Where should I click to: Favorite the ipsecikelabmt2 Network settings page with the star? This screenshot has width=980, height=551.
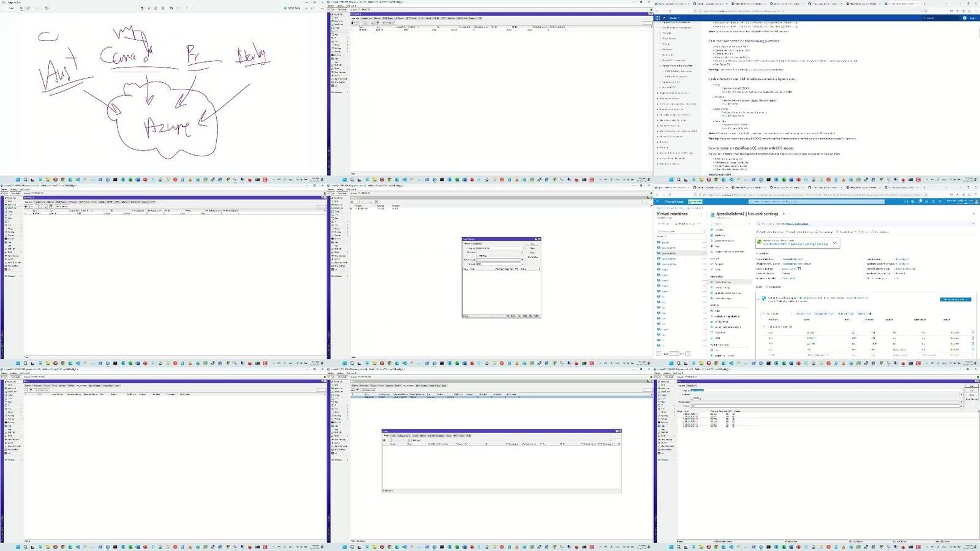click(x=783, y=214)
